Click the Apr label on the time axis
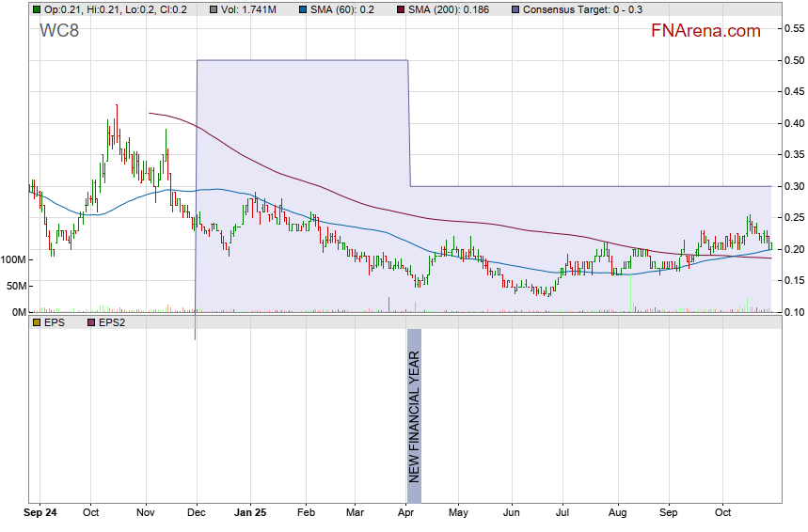The image size is (808, 532). click(407, 513)
